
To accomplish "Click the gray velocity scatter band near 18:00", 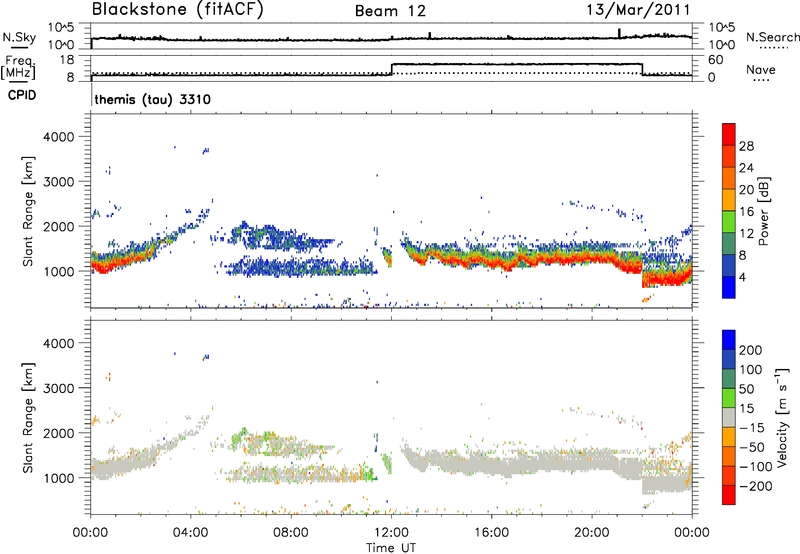I will coord(541,463).
